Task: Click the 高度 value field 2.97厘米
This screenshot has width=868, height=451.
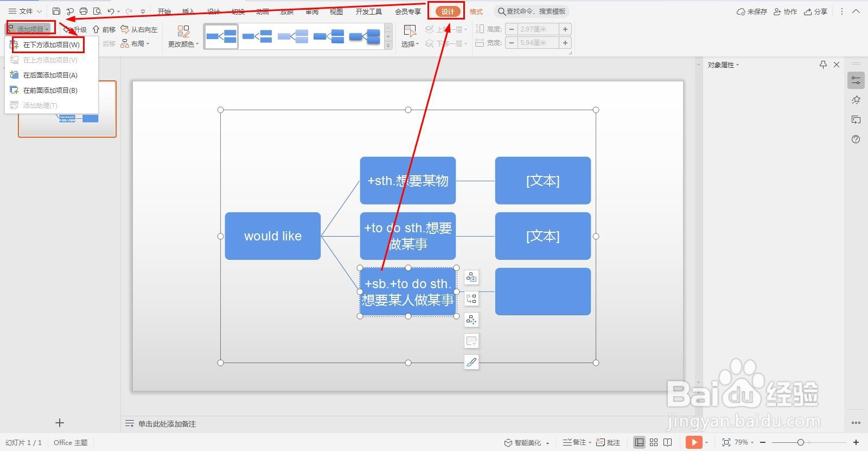Action: pyautogui.click(x=538, y=29)
